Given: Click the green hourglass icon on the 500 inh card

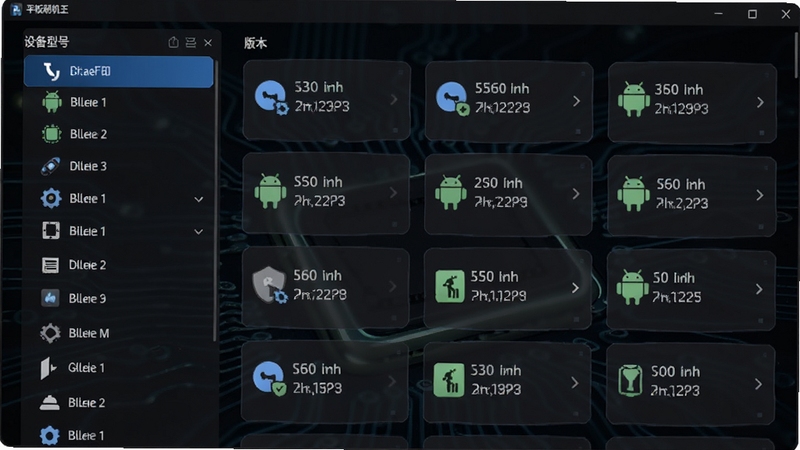Looking at the screenshot, I should tap(631, 381).
